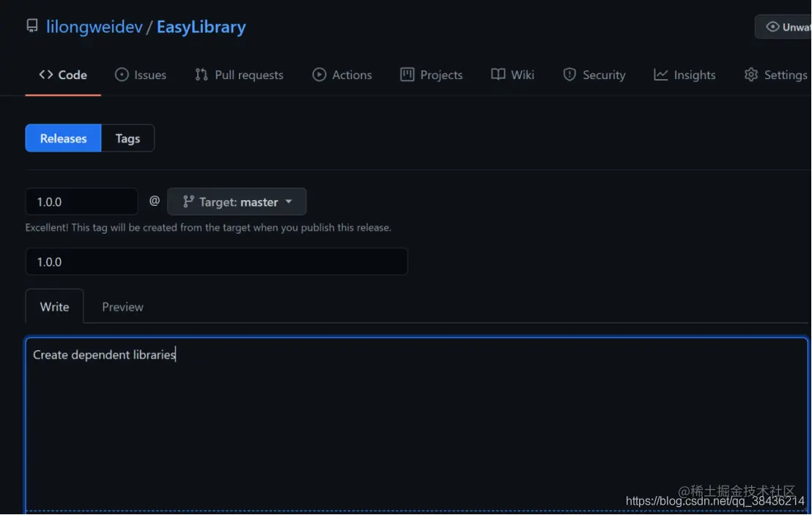The height and width of the screenshot is (515, 812).
Task: Focus the tag version field containing 1.0.0
Action: coord(82,202)
